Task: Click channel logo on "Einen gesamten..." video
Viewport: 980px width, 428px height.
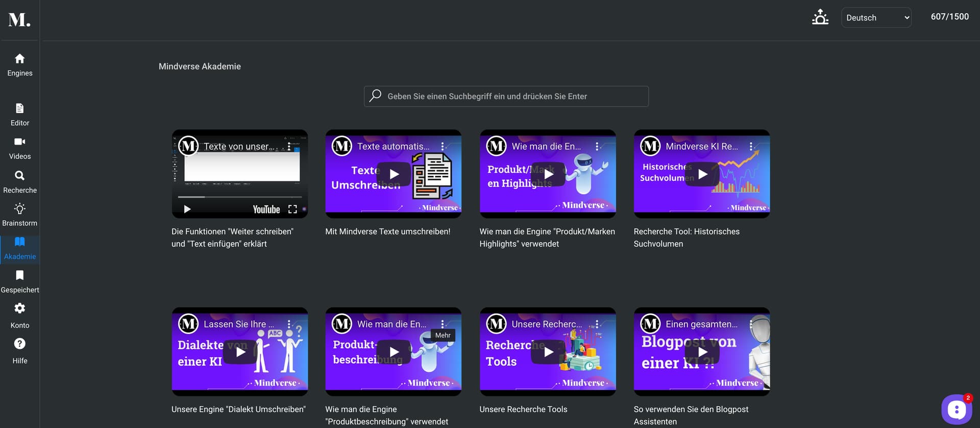Action: (650, 324)
